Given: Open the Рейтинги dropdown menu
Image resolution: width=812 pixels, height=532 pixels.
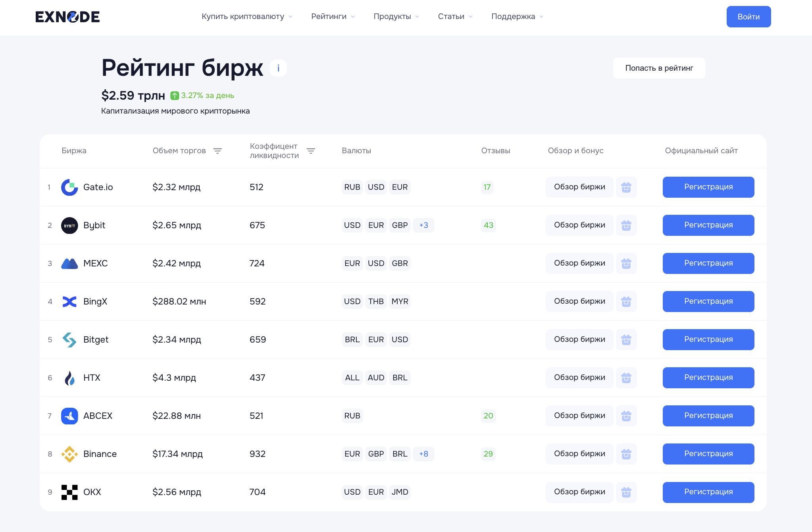Looking at the screenshot, I should click(x=333, y=17).
